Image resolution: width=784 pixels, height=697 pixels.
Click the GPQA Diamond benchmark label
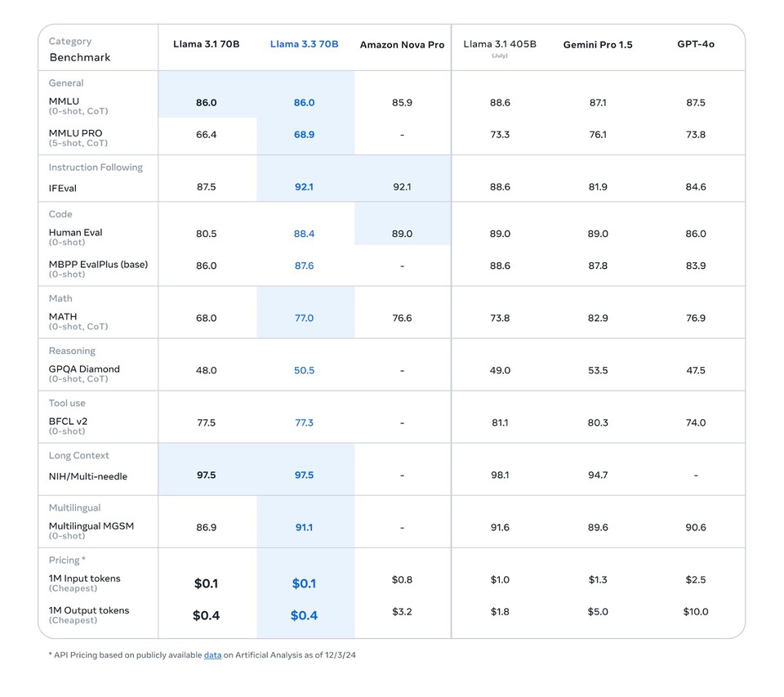pos(84,369)
